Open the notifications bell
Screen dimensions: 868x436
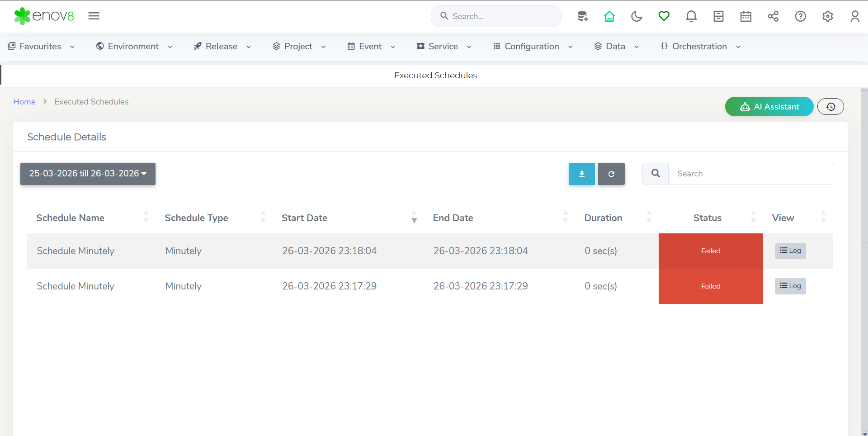pyautogui.click(x=691, y=16)
